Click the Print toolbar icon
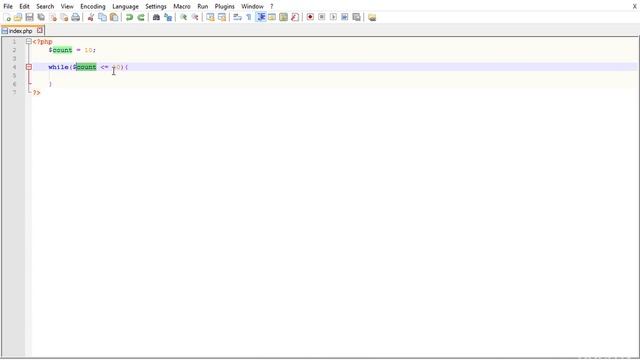640x360 pixels. 76,17
